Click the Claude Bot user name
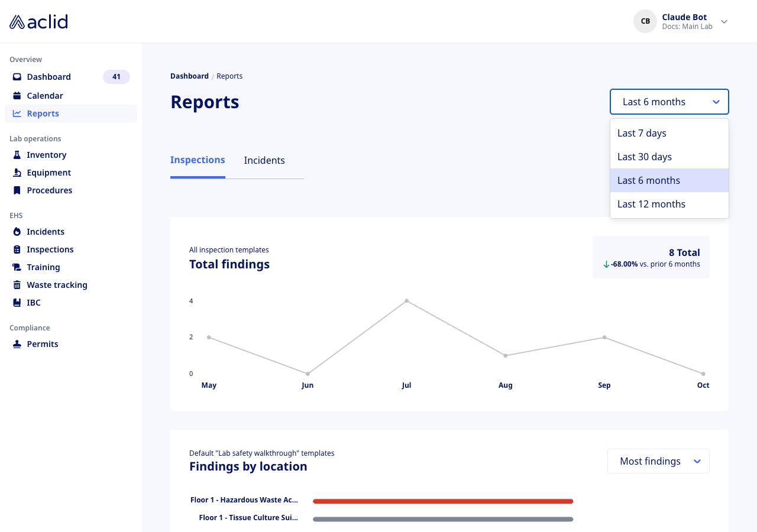The width and height of the screenshot is (757, 532). (x=684, y=17)
